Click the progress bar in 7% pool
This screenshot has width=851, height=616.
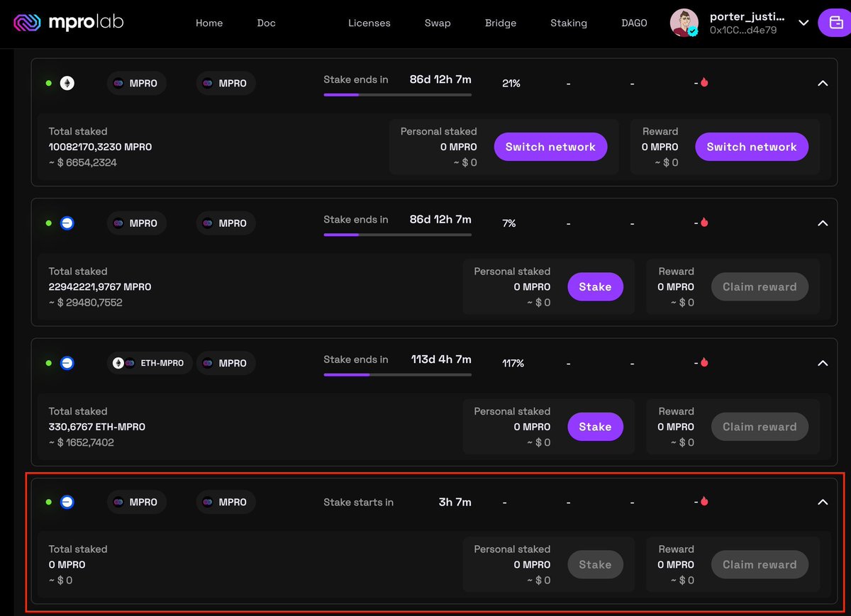[397, 235]
